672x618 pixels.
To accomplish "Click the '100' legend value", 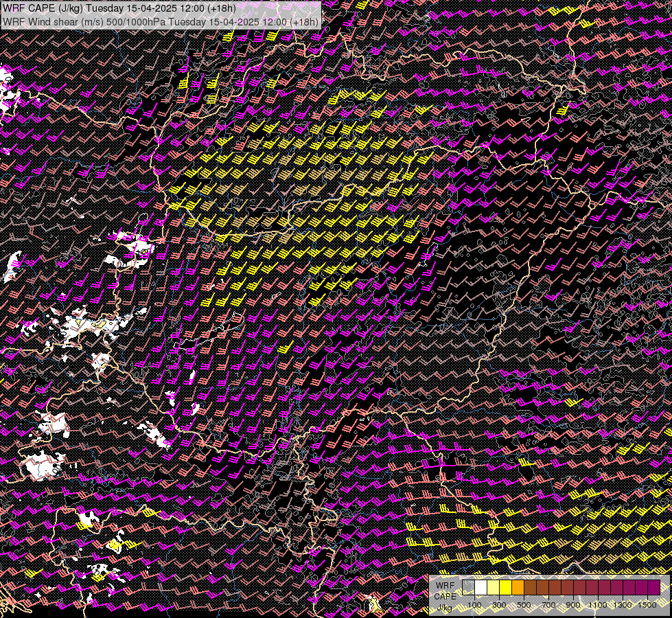I will coord(474,605).
